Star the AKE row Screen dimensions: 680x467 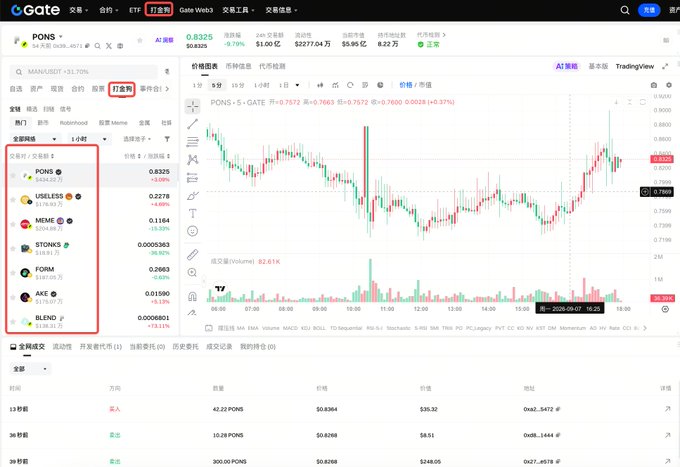tap(13, 297)
